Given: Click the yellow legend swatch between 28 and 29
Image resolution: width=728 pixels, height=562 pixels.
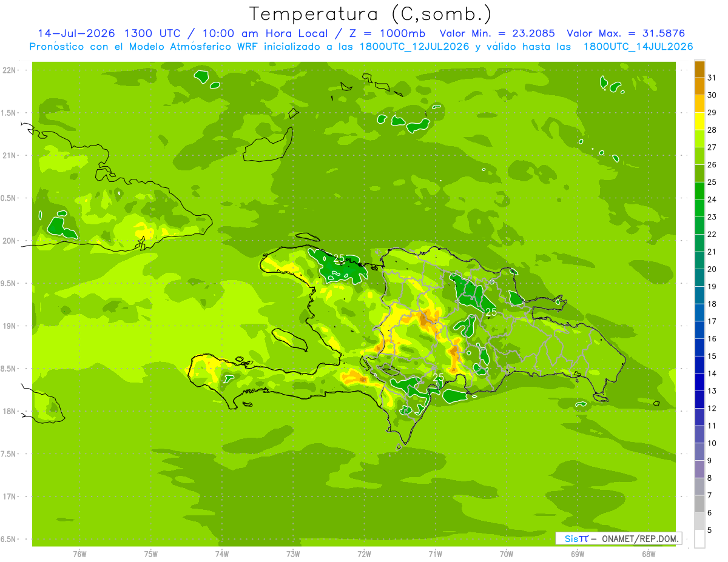Looking at the screenshot, I should (699, 121).
